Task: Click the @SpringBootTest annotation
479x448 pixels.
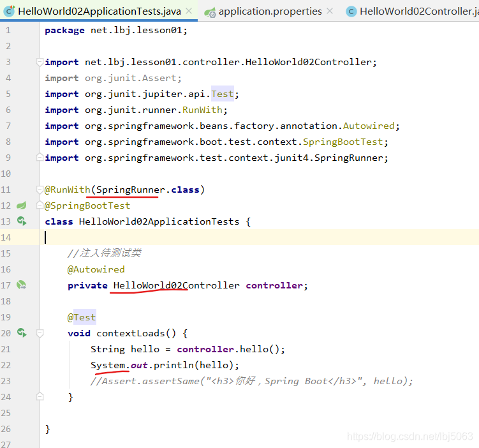Action: (x=87, y=205)
